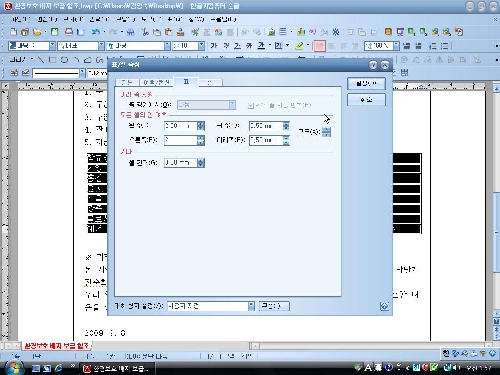The image size is (500, 375).
Task: Click the Cut scissors icon
Action: tap(145, 32)
